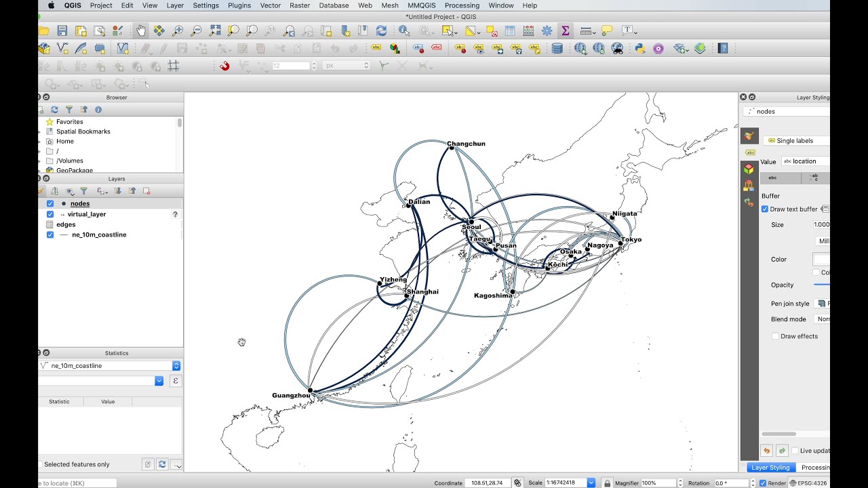The width and height of the screenshot is (868, 488).
Task: Toggle visibility of the nodes layer
Action: 50,203
